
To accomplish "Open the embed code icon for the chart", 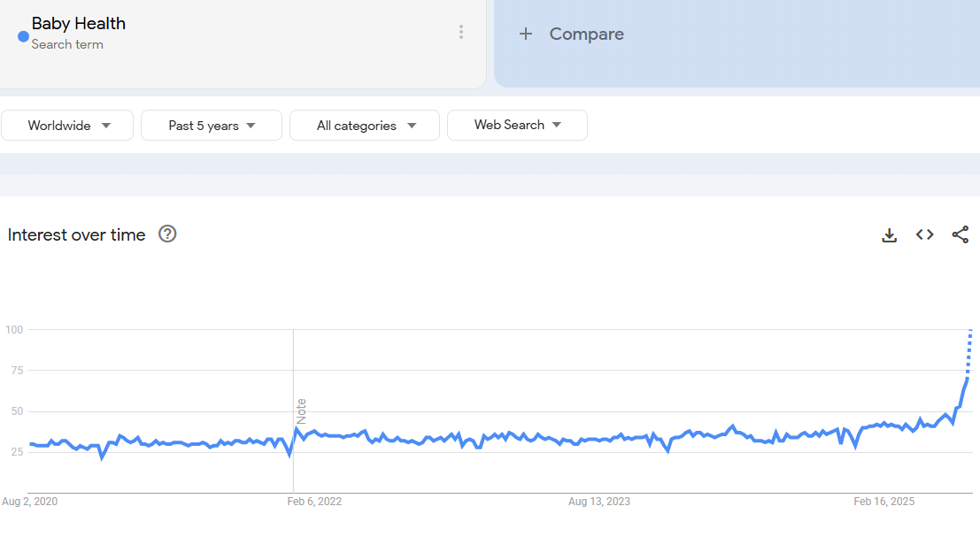I will pyautogui.click(x=925, y=234).
